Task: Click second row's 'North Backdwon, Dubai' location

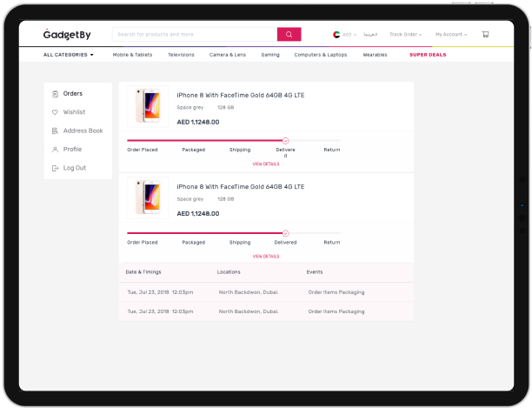Action: [x=249, y=311]
